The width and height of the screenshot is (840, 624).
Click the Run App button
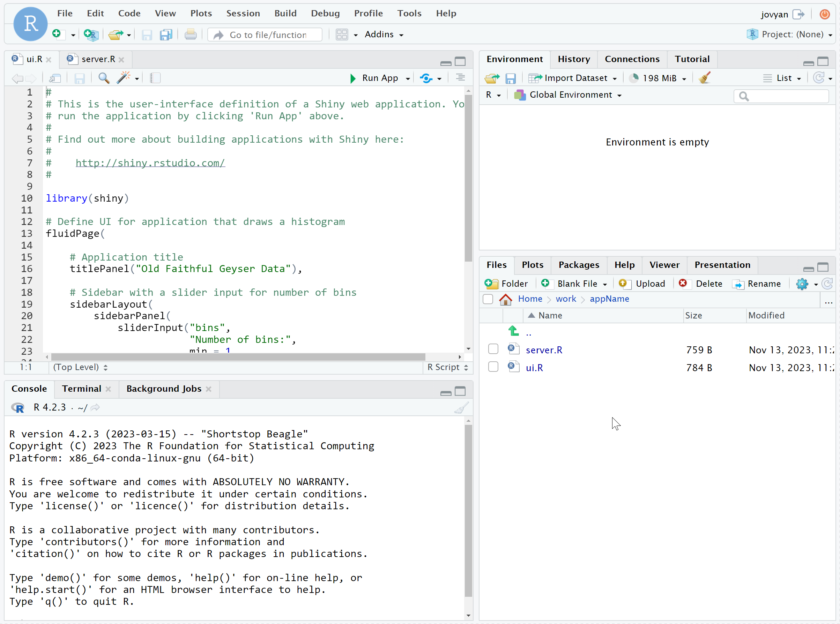(374, 78)
